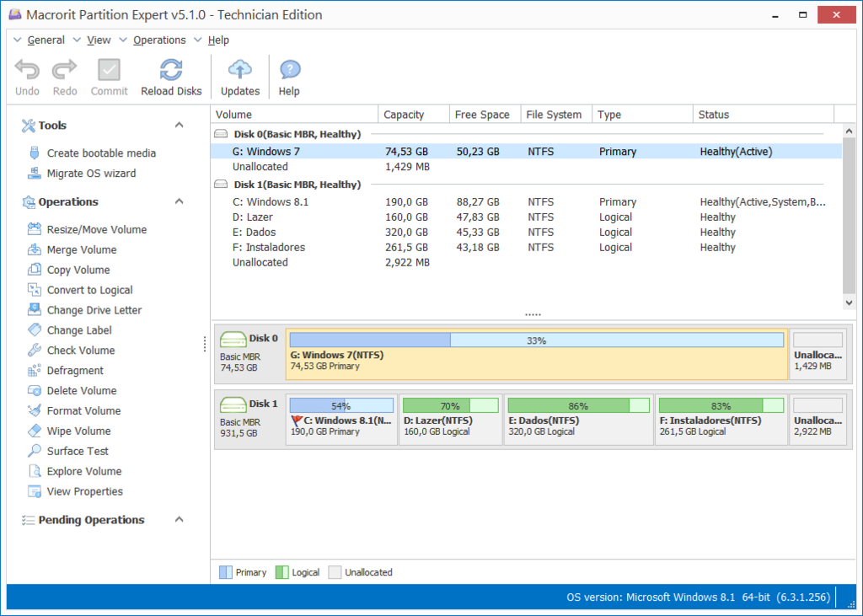Open the Help menu dropdown arrow
Viewport: 863px width, 616px height.
point(198,40)
